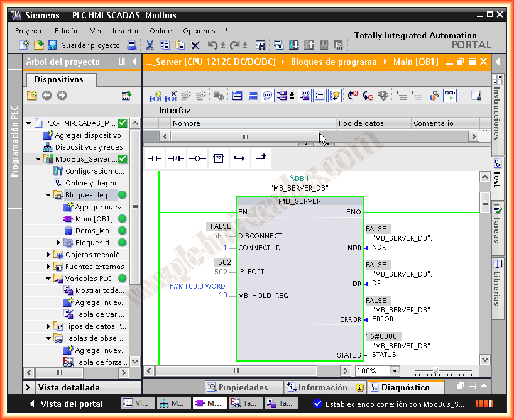Collapse the Árbol del proyecto panel
This screenshot has height=420, width=514.
coord(134,62)
